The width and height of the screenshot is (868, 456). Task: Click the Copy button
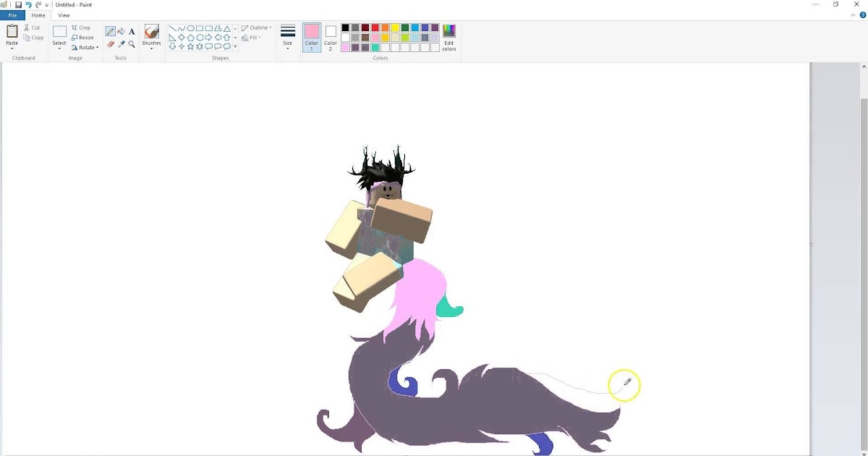[33, 38]
